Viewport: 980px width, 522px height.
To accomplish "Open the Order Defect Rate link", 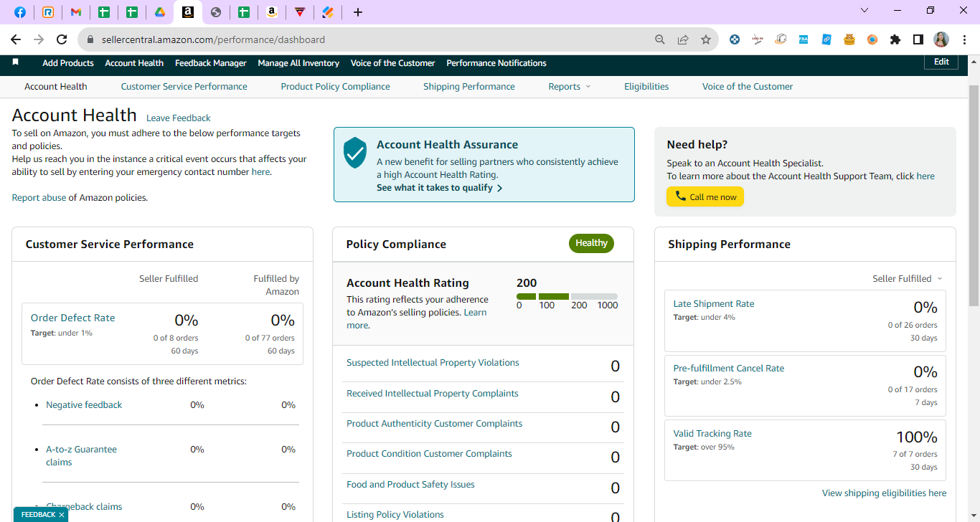I will click(x=72, y=318).
